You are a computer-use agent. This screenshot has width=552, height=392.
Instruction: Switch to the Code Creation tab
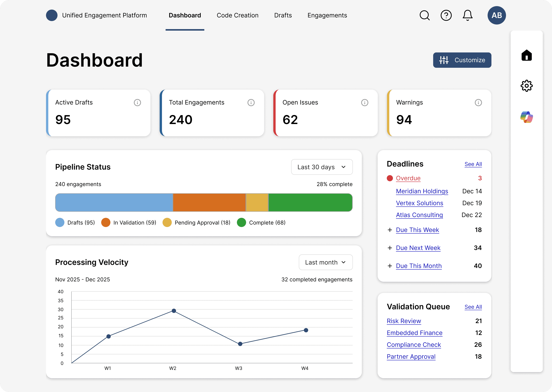[x=237, y=16]
